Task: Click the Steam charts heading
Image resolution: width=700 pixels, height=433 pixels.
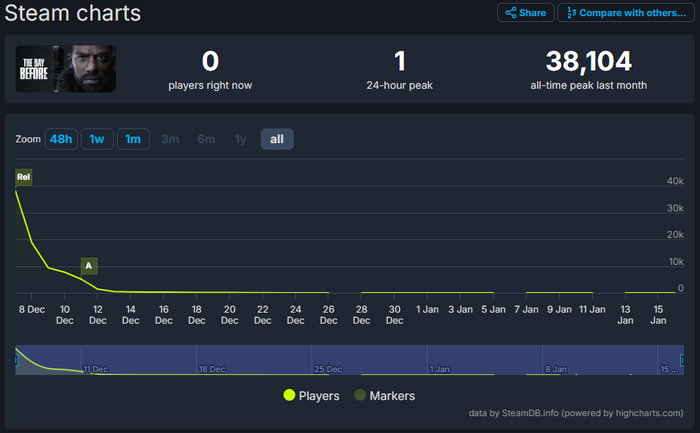Action: [x=73, y=13]
